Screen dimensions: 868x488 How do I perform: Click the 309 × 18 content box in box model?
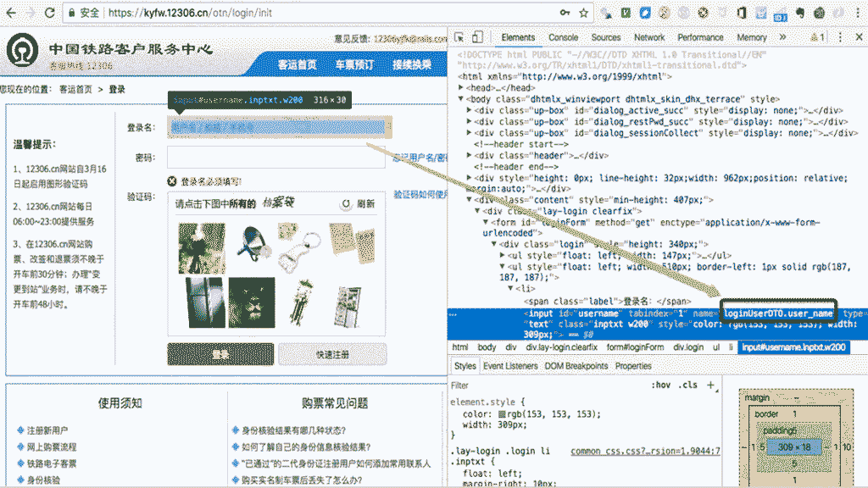click(x=793, y=447)
